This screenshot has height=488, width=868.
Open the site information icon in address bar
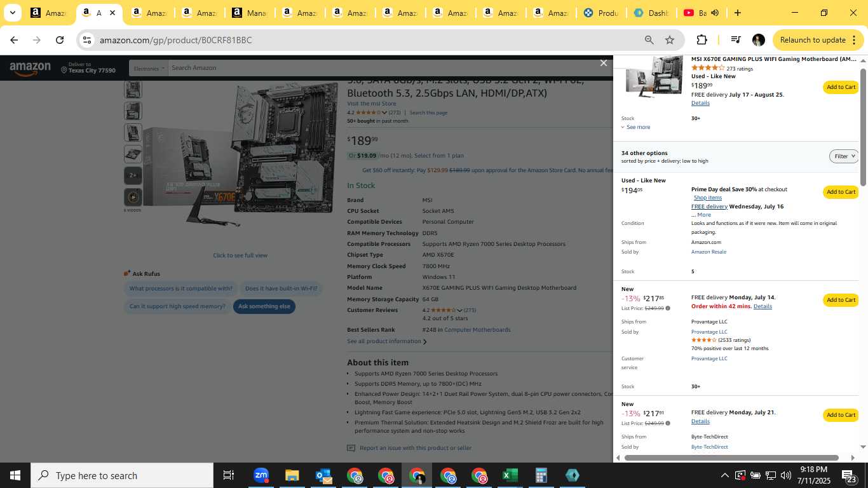pyautogui.click(x=87, y=40)
